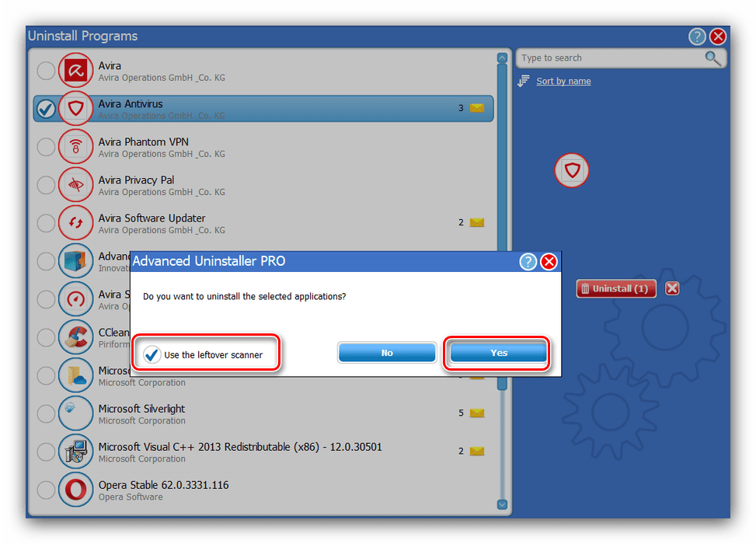Click the Avira Antivirus shield icon in list
The height and width of the screenshot is (544, 756).
pos(75,109)
